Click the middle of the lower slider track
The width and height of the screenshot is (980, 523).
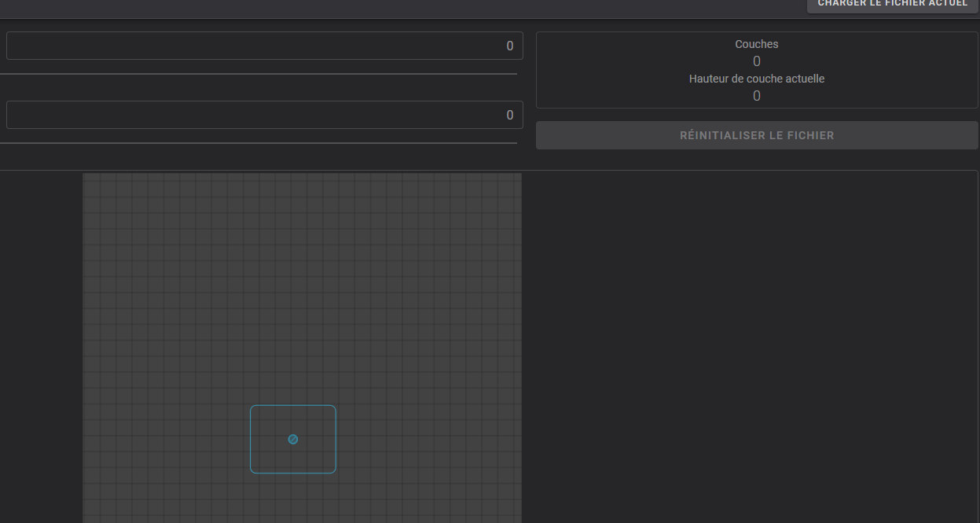pyautogui.click(x=259, y=143)
